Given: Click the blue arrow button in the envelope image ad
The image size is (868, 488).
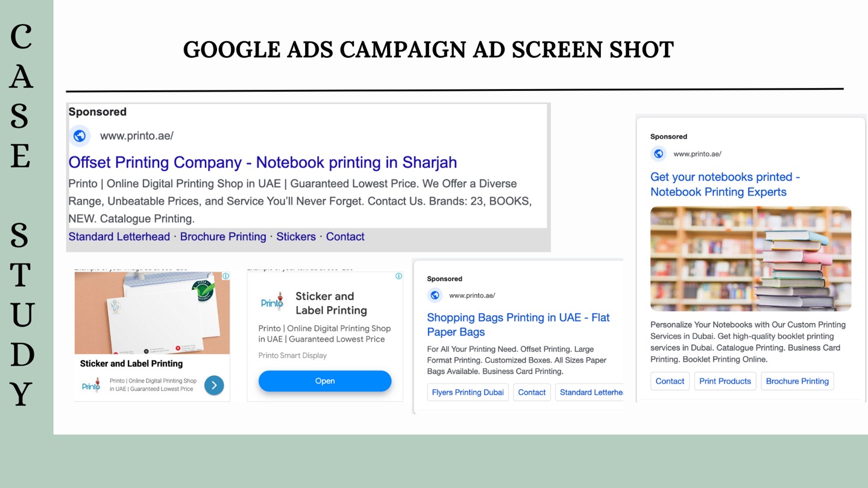Looking at the screenshot, I should 214,385.
